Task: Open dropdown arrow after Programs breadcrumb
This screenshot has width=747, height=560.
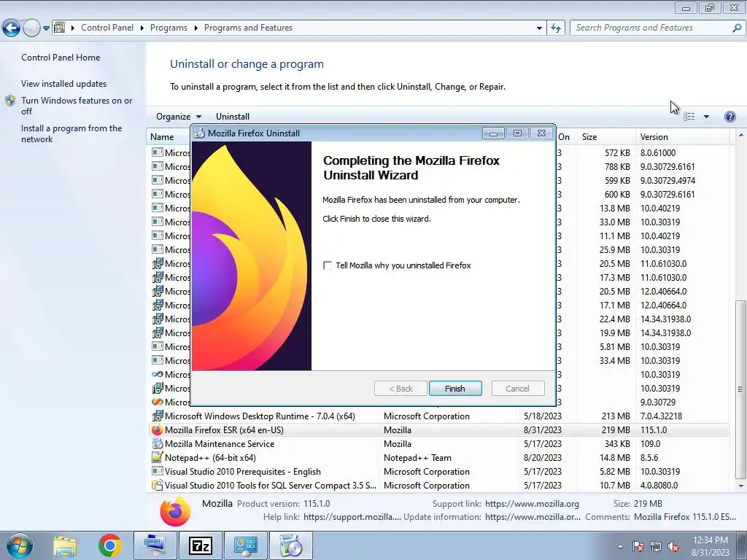Action: (196, 28)
